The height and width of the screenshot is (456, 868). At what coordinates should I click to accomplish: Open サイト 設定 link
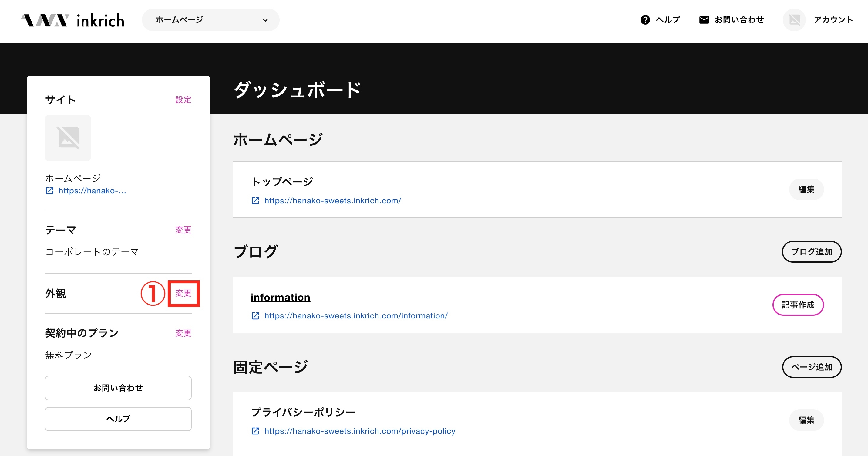click(x=183, y=100)
